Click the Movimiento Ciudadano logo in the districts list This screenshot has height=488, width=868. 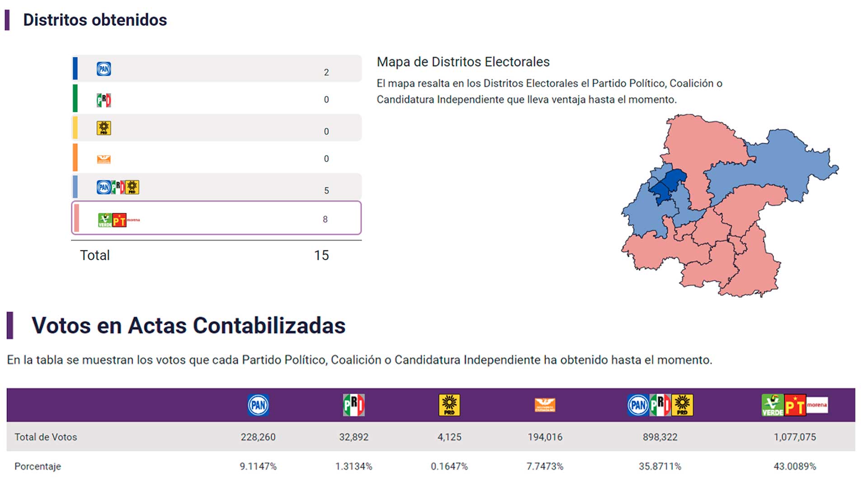point(104,159)
